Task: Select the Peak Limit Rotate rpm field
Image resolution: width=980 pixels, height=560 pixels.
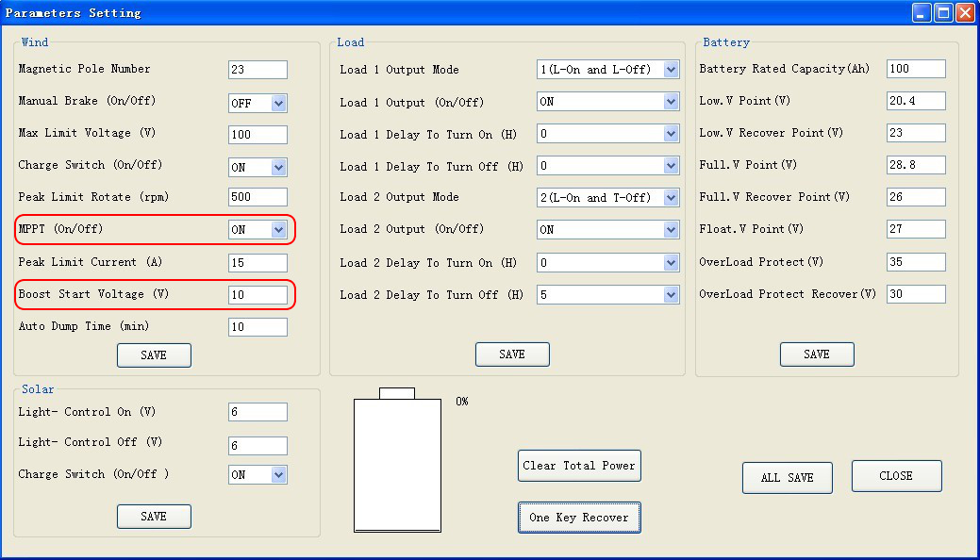Action: 257,197
